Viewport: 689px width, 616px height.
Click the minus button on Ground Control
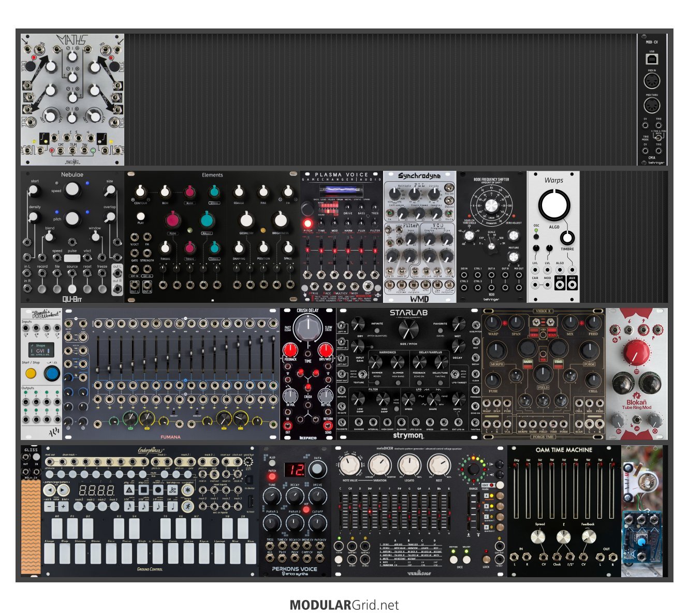click(x=49, y=507)
